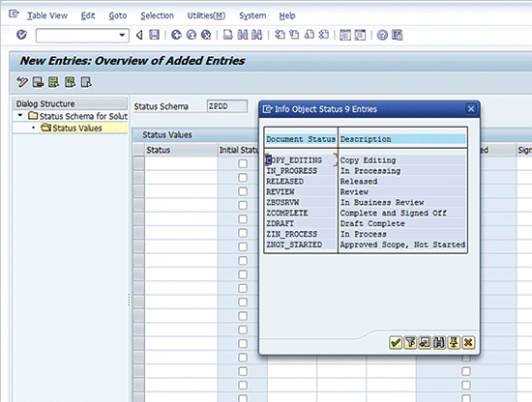Click the Help question mark icon
The image size is (532, 402).
click(x=382, y=35)
